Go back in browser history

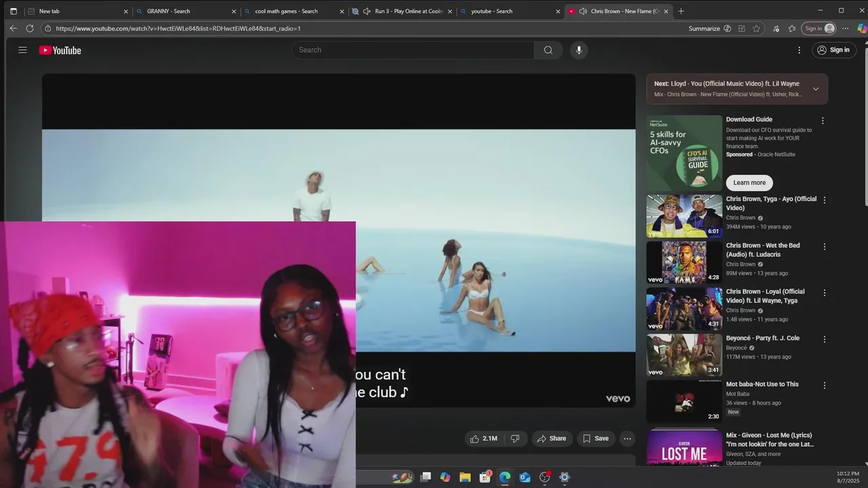click(x=13, y=28)
